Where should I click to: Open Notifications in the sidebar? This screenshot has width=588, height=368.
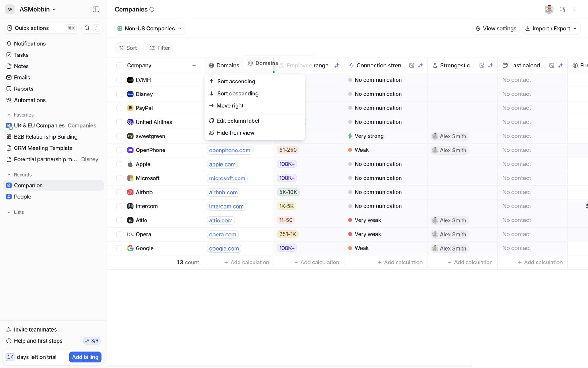click(x=53, y=44)
